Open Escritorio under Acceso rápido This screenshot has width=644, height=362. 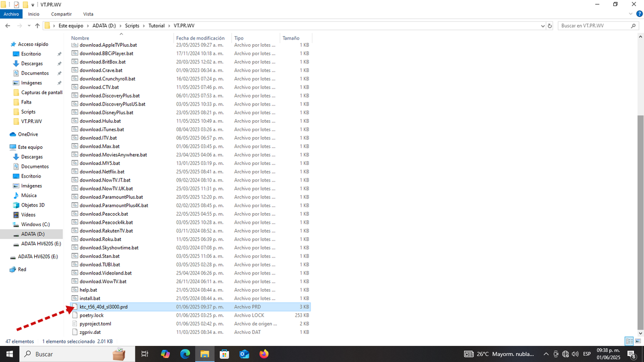31,54
